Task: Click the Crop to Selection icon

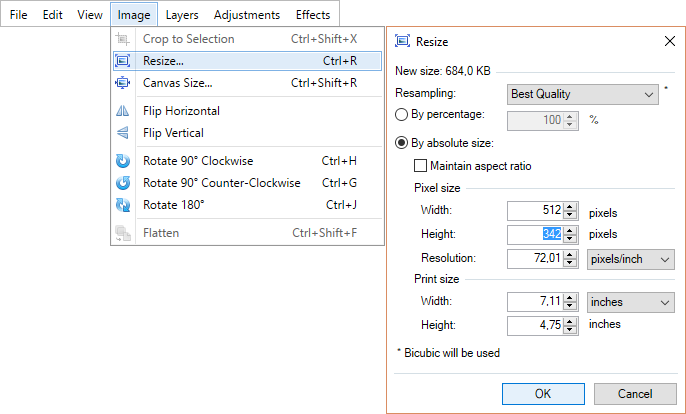Action: tap(122, 39)
